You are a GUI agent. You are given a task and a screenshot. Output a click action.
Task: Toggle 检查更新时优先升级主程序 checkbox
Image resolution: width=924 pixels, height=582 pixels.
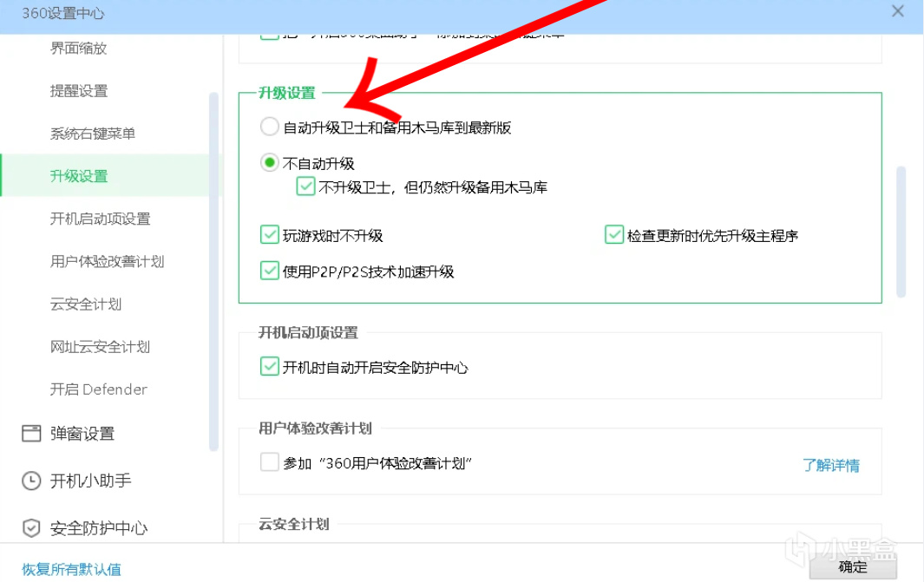tap(614, 235)
